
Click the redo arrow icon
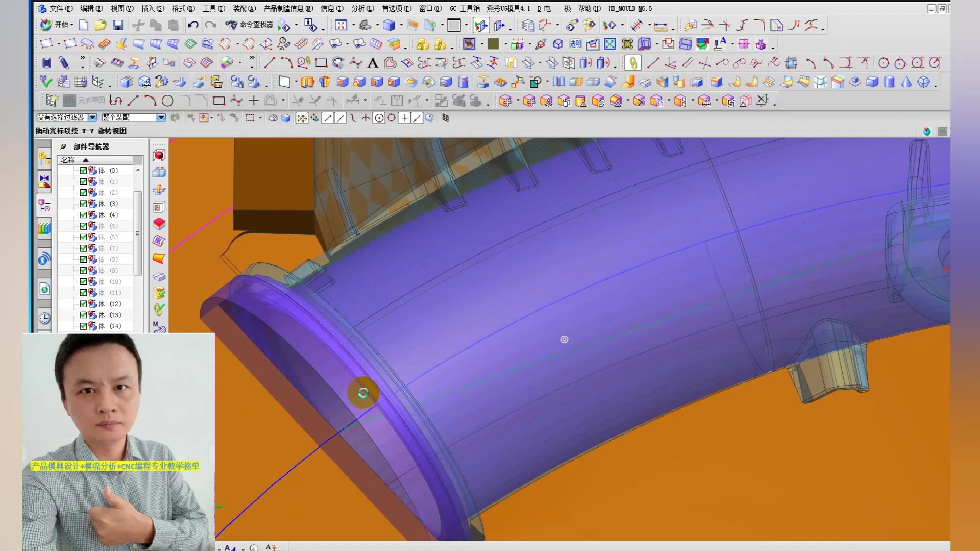click(210, 24)
